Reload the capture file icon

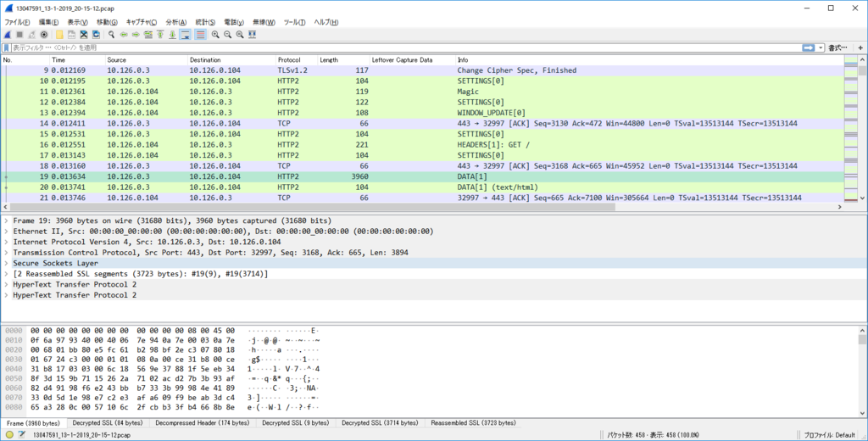point(96,35)
